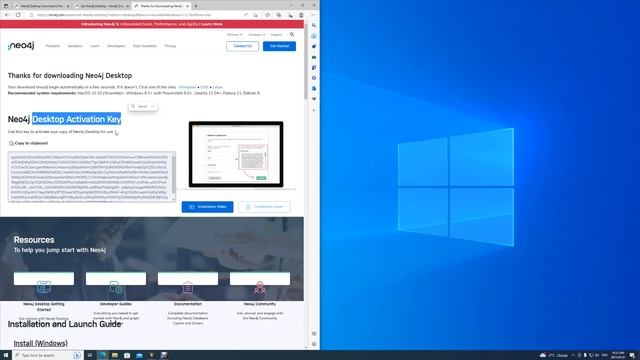Open dropdown arrow on the selection search popup
Screen dimensions: 640x360
pyautogui.click(x=152, y=106)
